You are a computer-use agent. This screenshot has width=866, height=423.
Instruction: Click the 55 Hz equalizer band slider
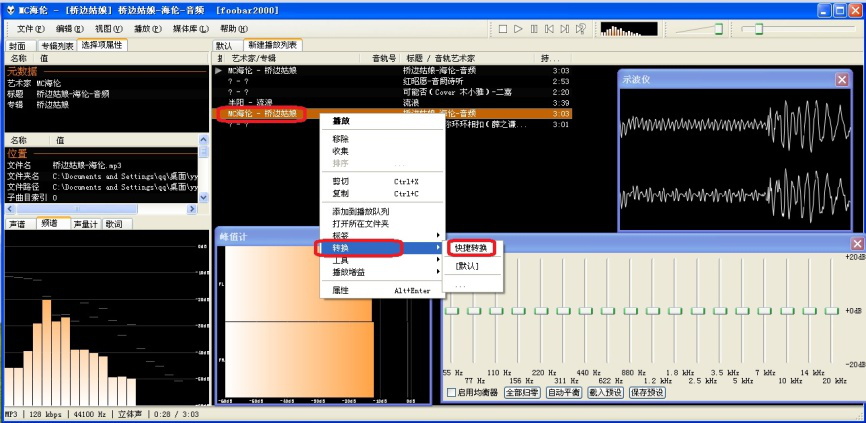[x=452, y=311]
